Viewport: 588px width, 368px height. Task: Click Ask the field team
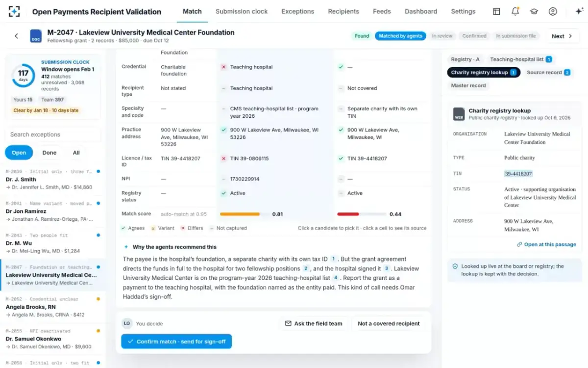point(314,323)
